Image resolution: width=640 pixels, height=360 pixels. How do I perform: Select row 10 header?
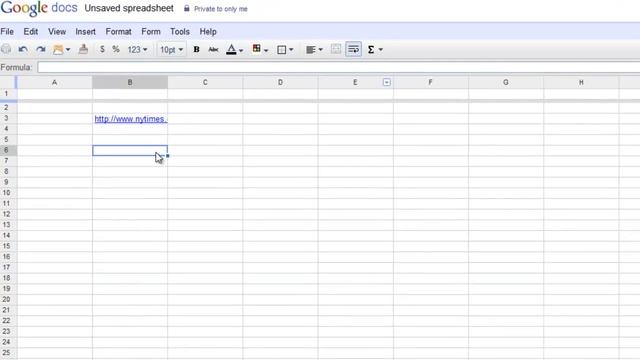coord(7,193)
